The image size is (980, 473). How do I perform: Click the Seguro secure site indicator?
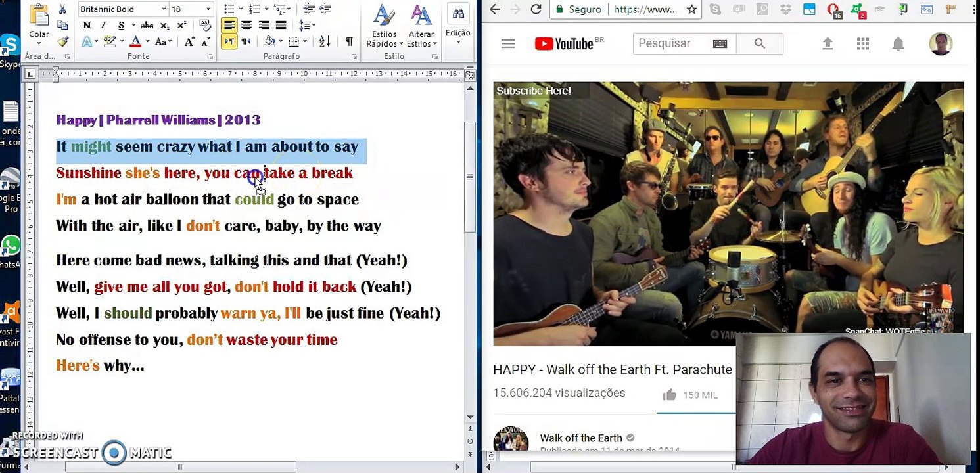[x=578, y=9]
